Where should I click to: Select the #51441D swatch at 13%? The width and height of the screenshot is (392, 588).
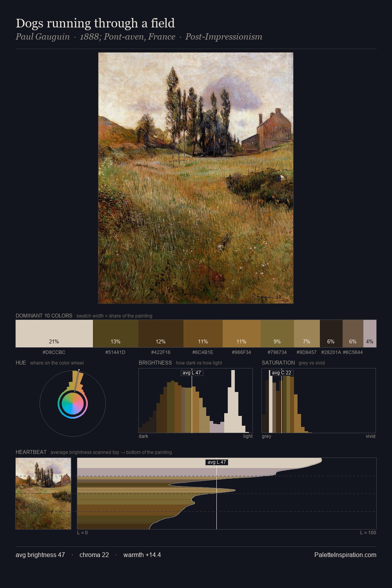click(x=116, y=334)
